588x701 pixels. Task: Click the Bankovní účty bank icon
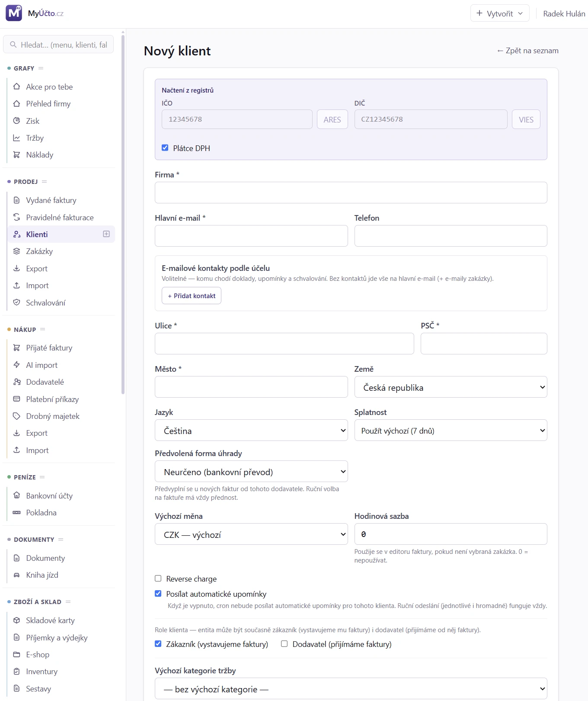tap(17, 495)
